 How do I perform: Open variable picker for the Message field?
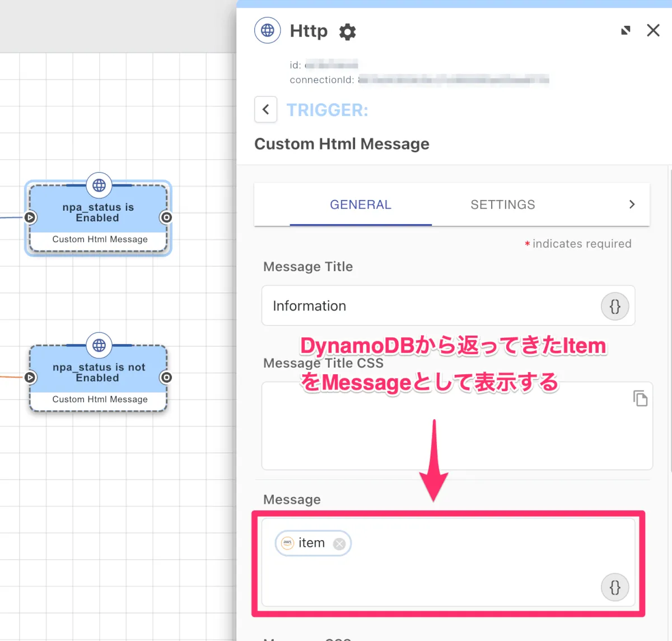(x=614, y=588)
